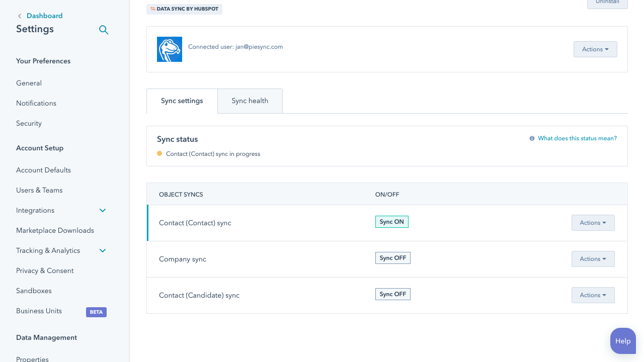This screenshot has width=644, height=362.
Task: Click the back chevron beside Dashboard
Action: 20,16
